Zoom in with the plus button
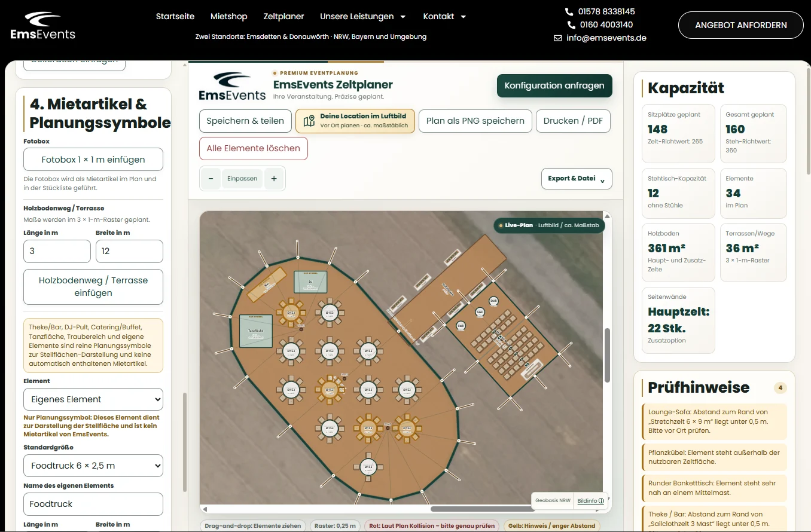Viewport: 811px width, 532px height. click(x=274, y=178)
